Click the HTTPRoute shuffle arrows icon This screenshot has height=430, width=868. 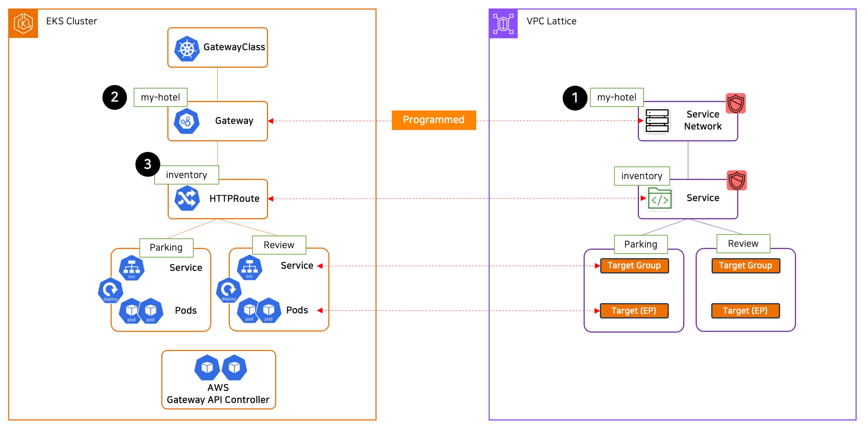click(x=187, y=198)
